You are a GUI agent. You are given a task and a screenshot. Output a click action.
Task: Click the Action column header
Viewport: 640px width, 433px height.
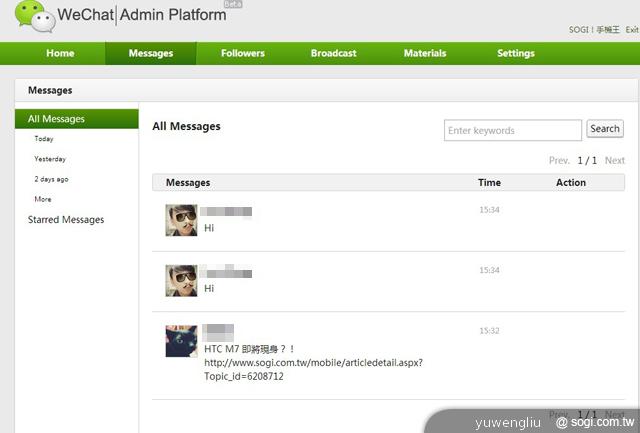tap(571, 182)
